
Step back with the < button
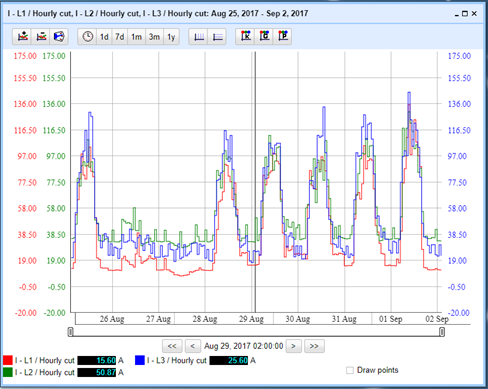pos(193,346)
